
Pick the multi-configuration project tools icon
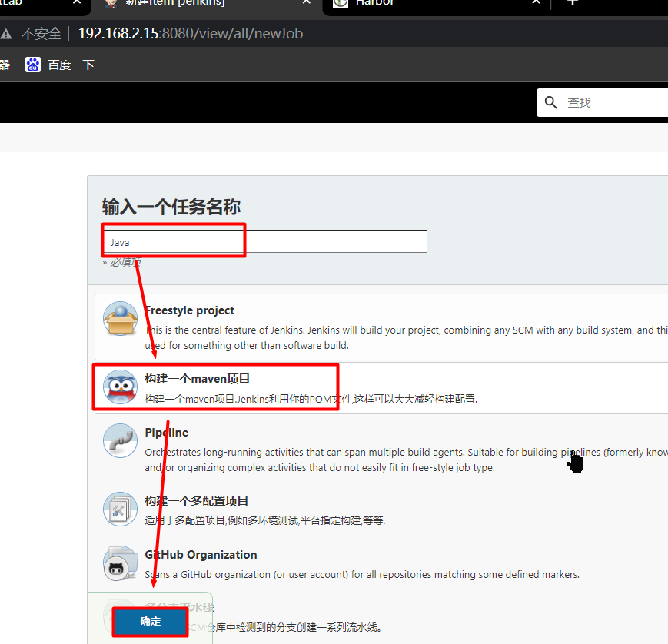coord(121,509)
